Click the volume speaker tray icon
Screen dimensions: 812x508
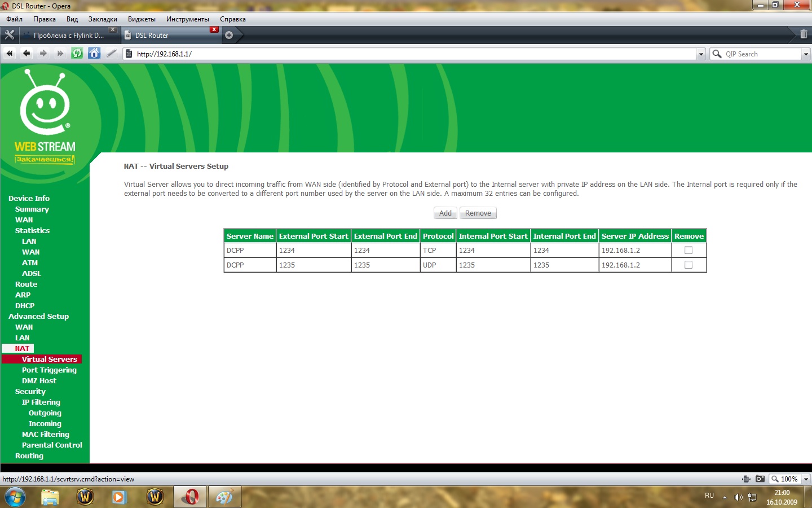pyautogui.click(x=738, y=497)
